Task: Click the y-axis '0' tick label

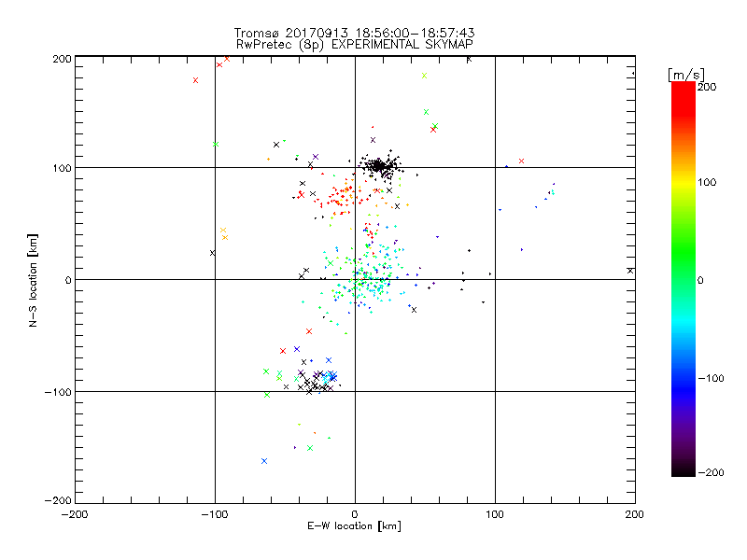Action: click(x=67, y=281)
